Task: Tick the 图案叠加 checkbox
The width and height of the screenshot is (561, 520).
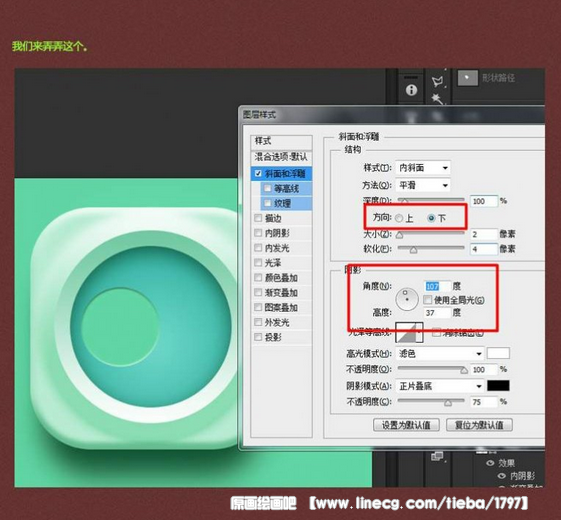Action: click(x=258, y=307)
